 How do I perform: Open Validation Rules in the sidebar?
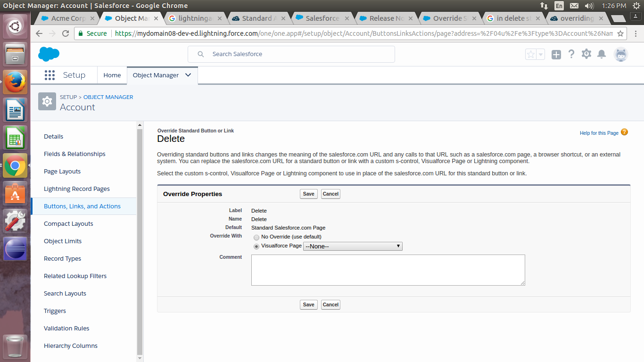pos(66,329)
